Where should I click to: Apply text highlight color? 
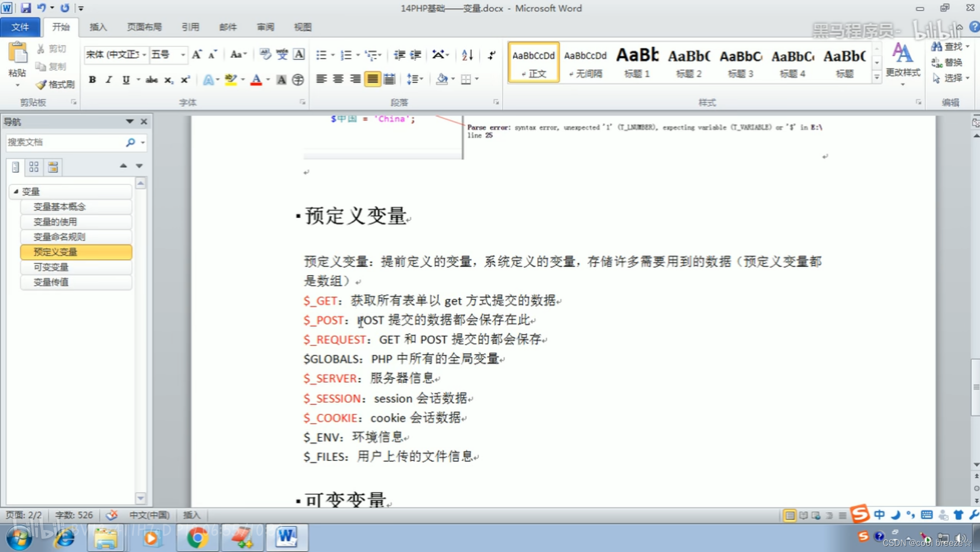(x=231, y=79)
